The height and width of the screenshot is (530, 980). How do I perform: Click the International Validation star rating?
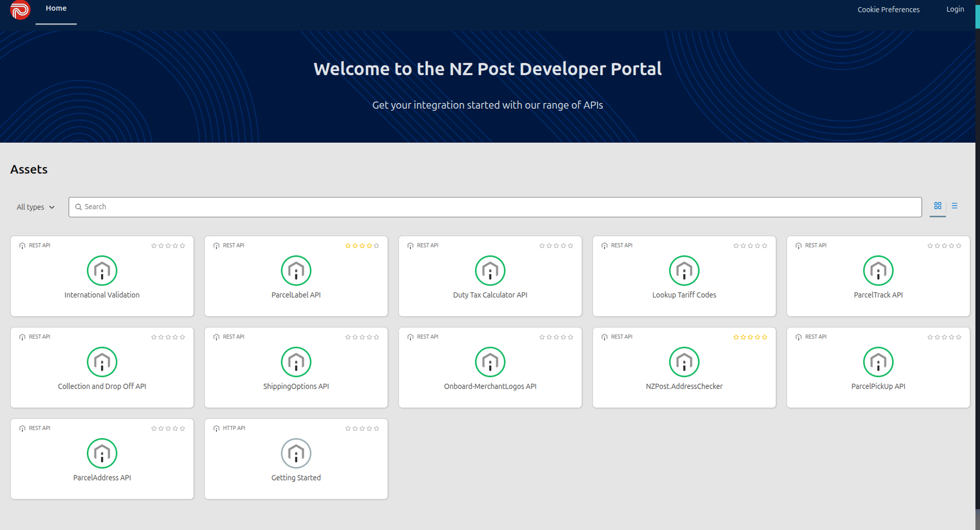[168, 246]
